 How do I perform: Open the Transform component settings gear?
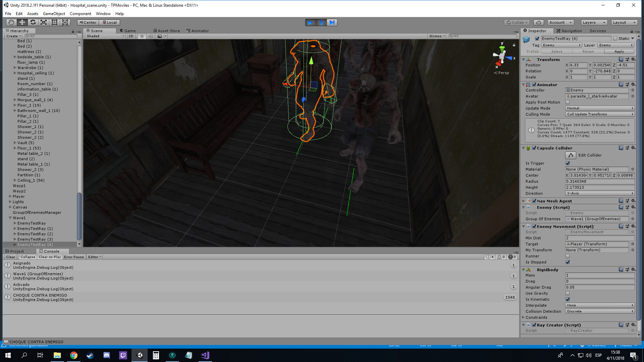coord(633,59)
